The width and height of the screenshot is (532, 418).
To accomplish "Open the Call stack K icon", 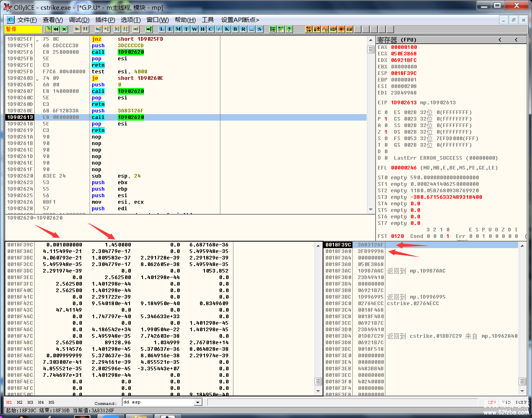I will [x=227, y=29].
